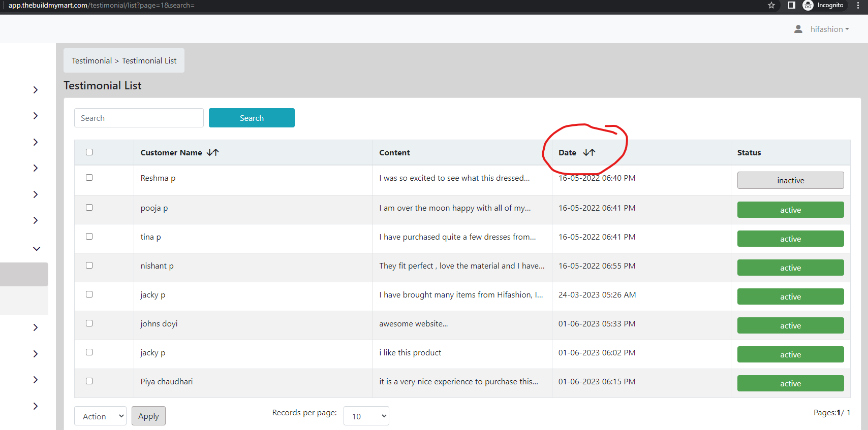Click date 01-06-2023 06:15 PM
The image size is (868, 430).
click(x=597, y=382)
